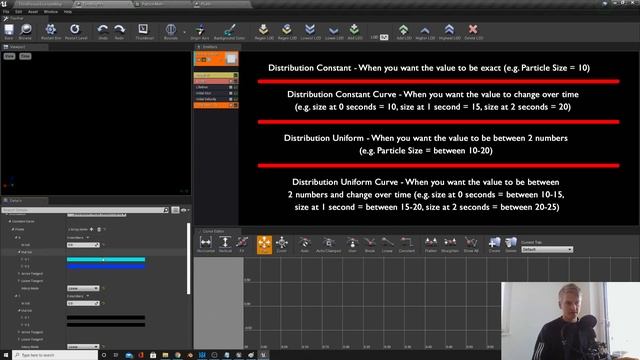Open the Background Color picker icon

click(x=229, y=30)
